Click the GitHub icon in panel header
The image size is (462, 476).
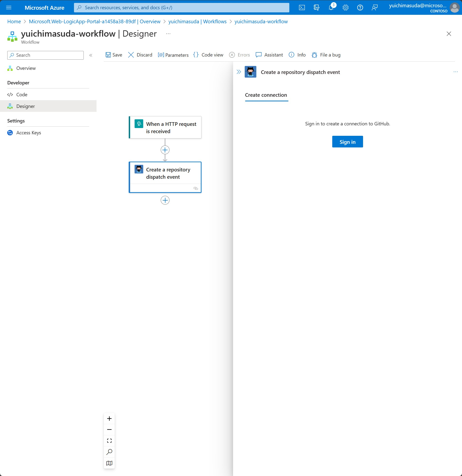[x=251, y=72]
